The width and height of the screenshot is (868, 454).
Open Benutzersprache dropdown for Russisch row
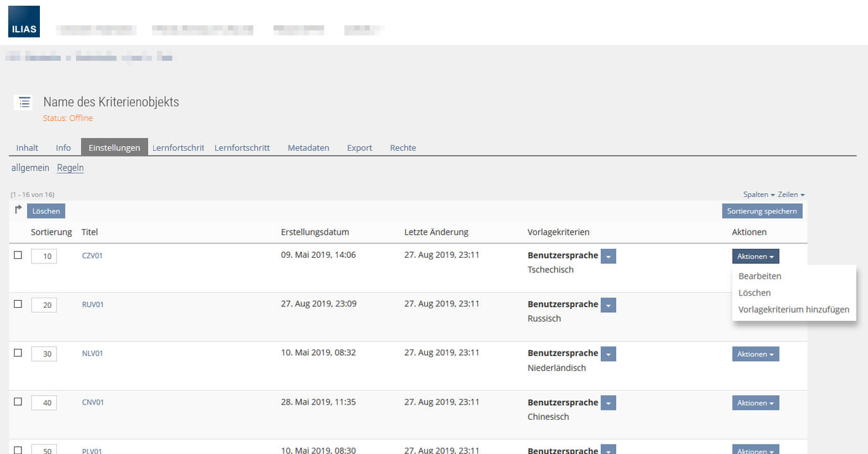608,305
